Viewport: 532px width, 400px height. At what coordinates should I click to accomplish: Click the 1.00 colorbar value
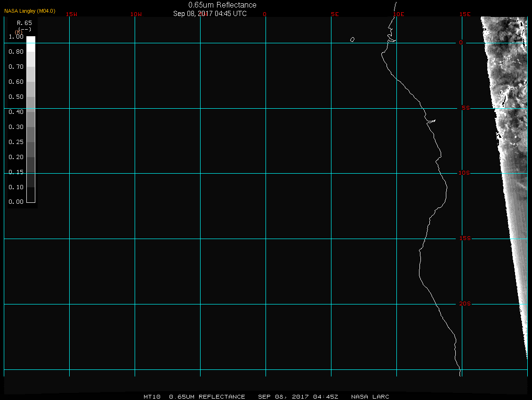(x=16, y=37)
